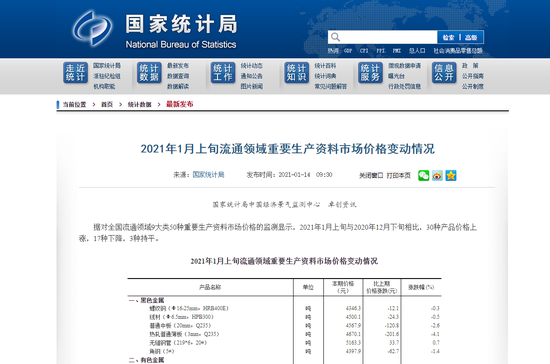Click price cell 4346.3
The height and width of the screenshot is (364, 550).
(x=353, y=308)
